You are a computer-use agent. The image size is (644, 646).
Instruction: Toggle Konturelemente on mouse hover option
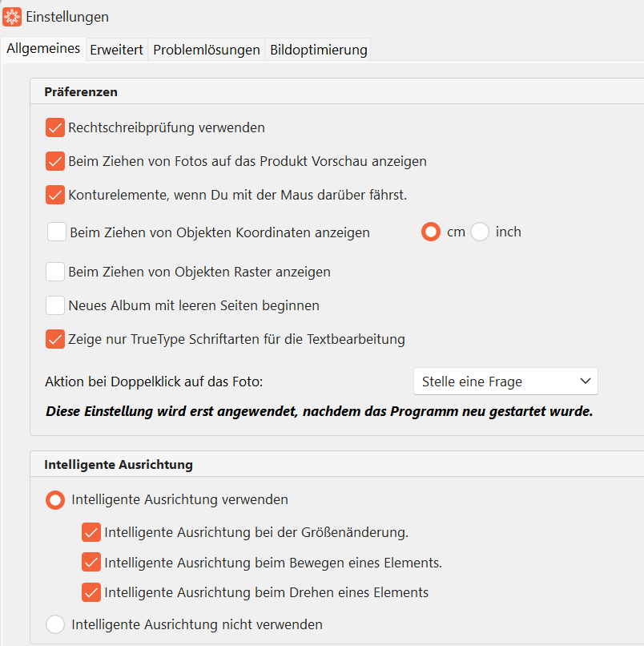pyautogui.click(x=54, y=194)
